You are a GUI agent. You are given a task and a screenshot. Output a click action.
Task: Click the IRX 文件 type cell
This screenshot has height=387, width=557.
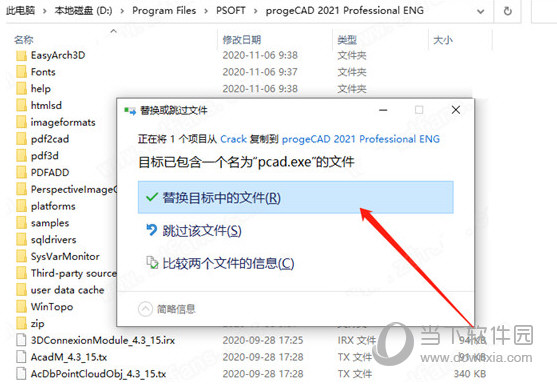(x=356, y=340)
